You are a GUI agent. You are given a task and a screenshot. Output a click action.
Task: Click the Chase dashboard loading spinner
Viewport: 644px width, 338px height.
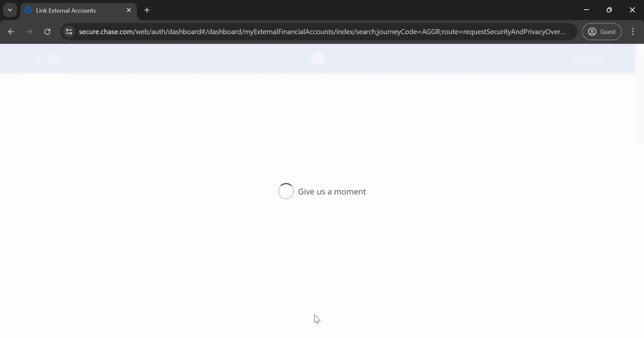(285, 191)
